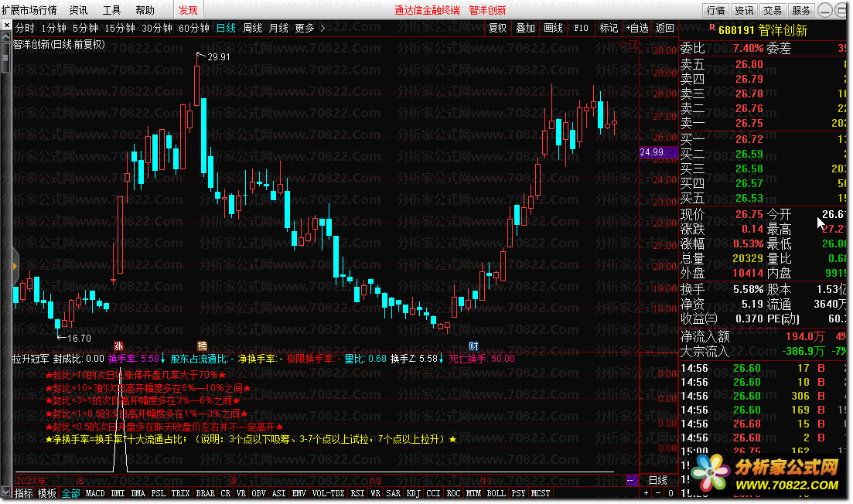This screenshot has width=853, height=504.
Task: Select the 日线 daily period
Action: coord(226,29)
